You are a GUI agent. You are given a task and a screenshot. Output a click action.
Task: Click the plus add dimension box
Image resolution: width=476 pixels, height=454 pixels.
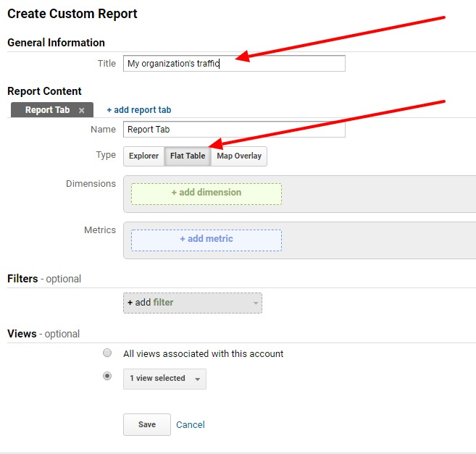(206, 193)
